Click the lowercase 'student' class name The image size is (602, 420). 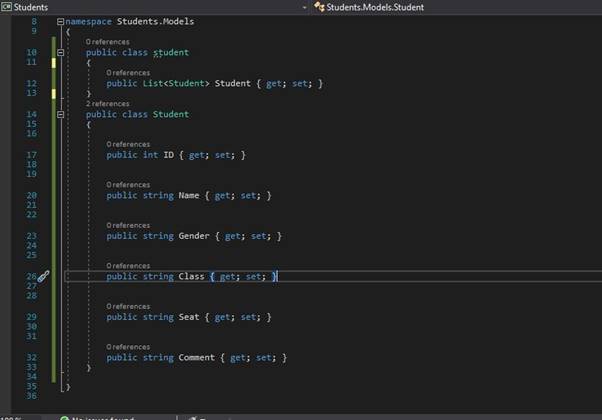171,53
